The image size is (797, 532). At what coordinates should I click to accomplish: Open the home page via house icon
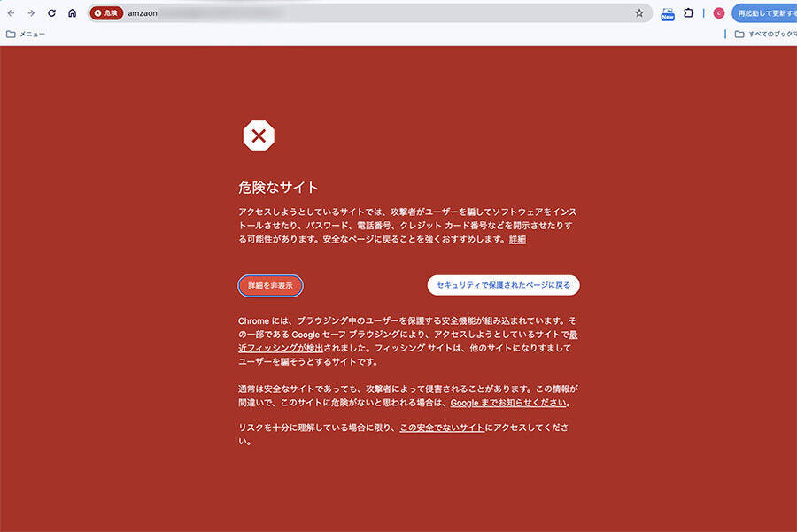(x=73, y=13)
